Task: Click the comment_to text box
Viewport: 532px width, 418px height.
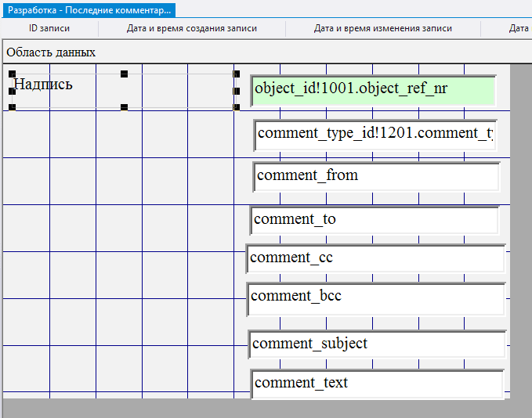Action: pos(375,220)
